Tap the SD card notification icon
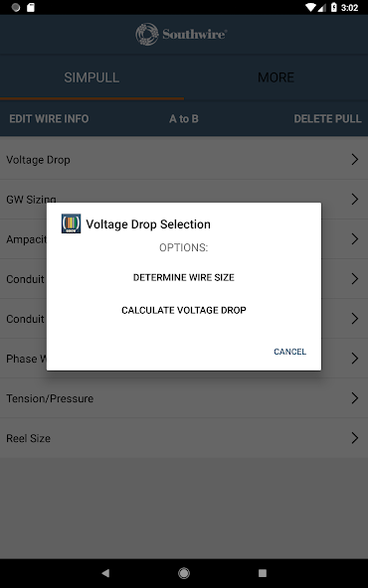 (x=31, y=8)
